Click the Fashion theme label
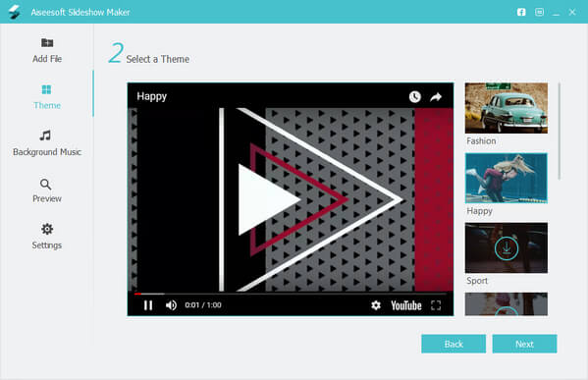Screen dimensions: 588x380 click(481, 141)
